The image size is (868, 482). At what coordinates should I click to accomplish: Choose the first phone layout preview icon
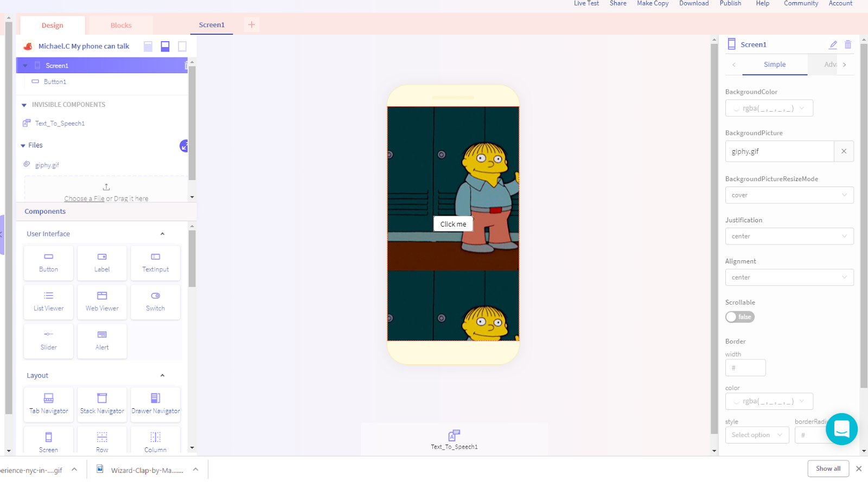[148, 47]
